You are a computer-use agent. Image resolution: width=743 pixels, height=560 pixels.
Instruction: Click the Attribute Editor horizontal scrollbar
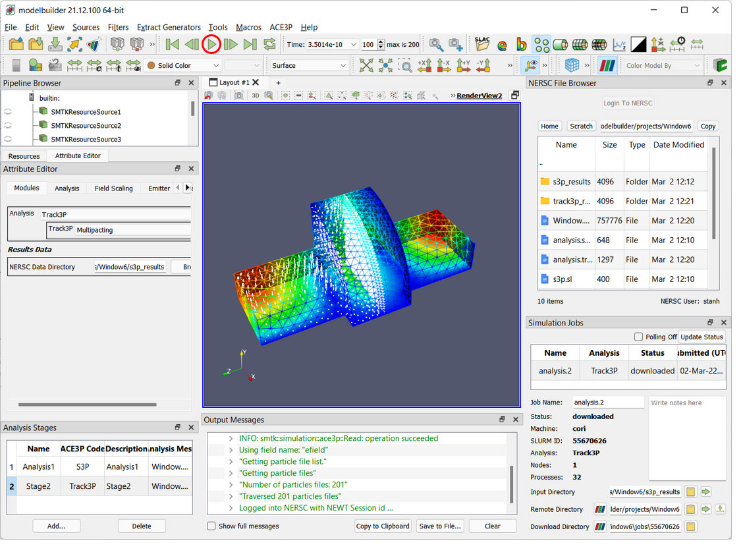click(87, 405)
